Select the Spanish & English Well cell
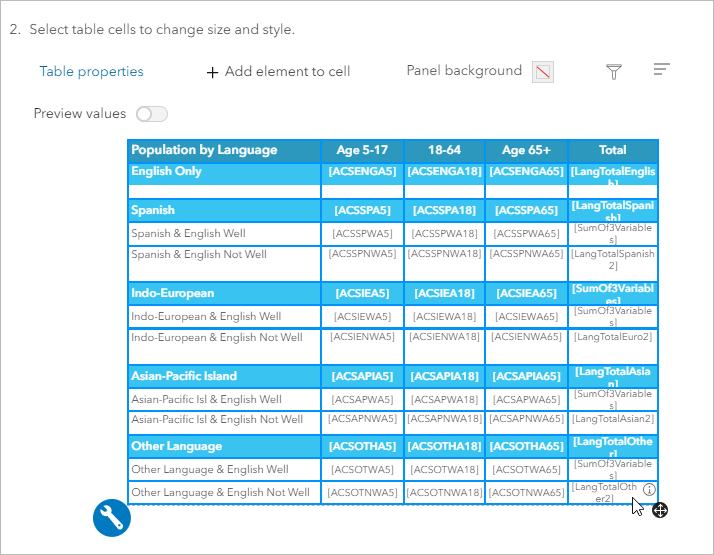Image resolution: width=714 pixels, height=555 pixels. click(x=224, y=234)
